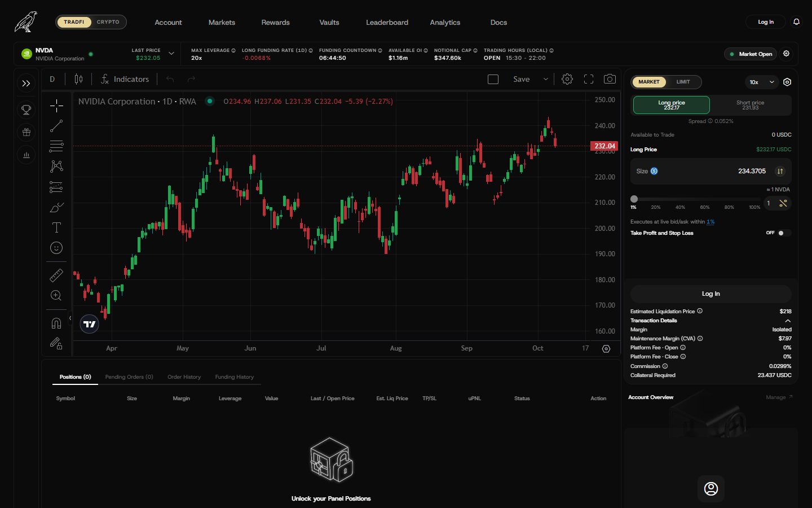The width and height of the screenshot is (812, 508).
Task: Open the long position forecasting tool
Action: (56, 187)
